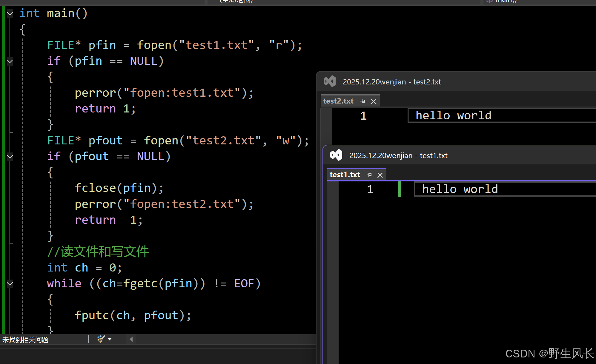Click the scroll-left arrow in horizontal scrollbar
Image resolution: width=596 pixels, height=364 pixels.
tap(131, 339)
